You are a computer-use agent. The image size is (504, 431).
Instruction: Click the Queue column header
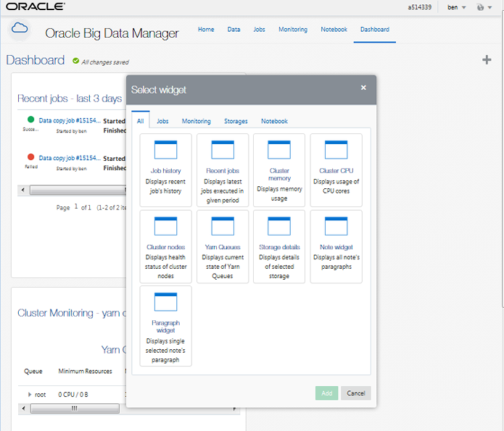(x=33, y=372)
